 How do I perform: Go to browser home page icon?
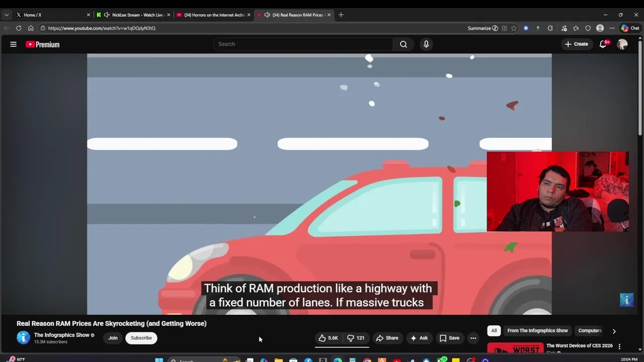pyautogui.click(x=31, y=28)
